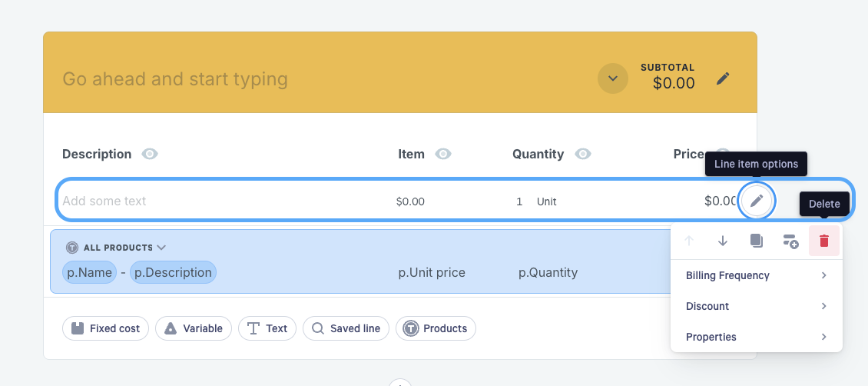Click the red Delete trash icon
Image resolution: width=868 pixels, height=386 pixels.
pyautogui.click(x=824, y=241)
